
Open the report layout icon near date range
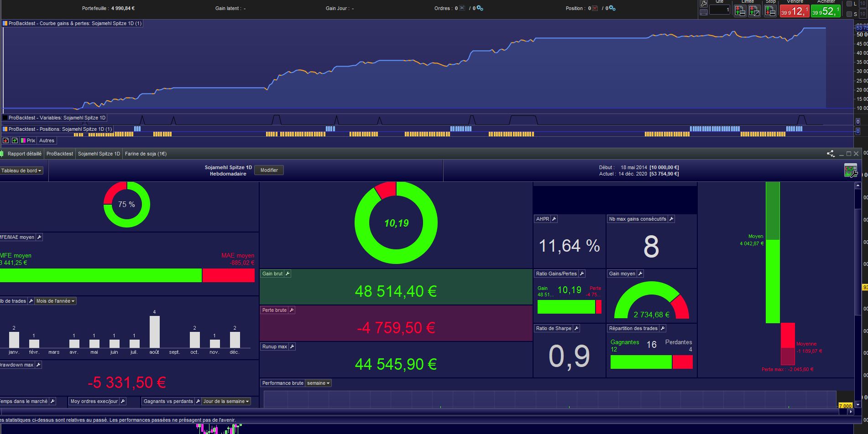[851, 170]
